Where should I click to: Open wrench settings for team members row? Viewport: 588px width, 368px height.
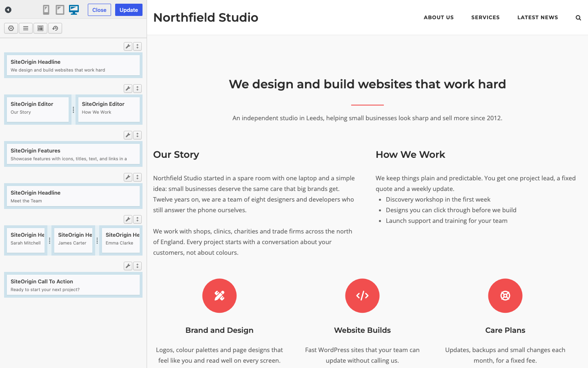click(128, 219)
